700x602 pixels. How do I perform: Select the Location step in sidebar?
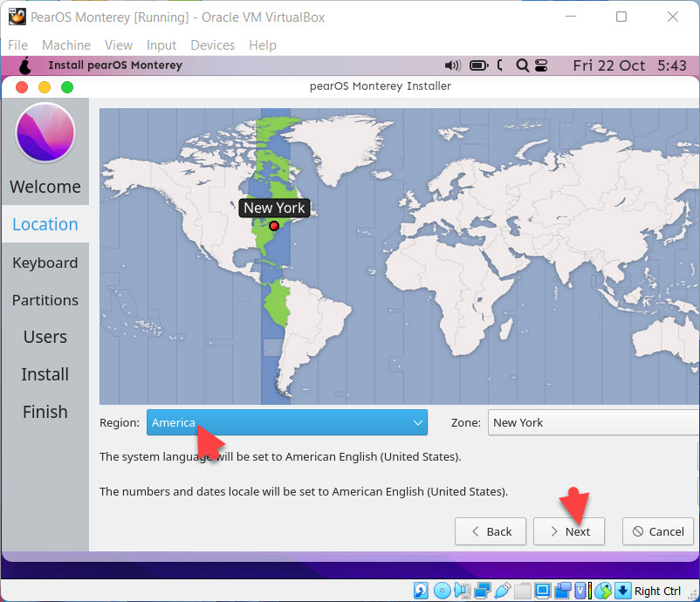[x=45, y=224]
